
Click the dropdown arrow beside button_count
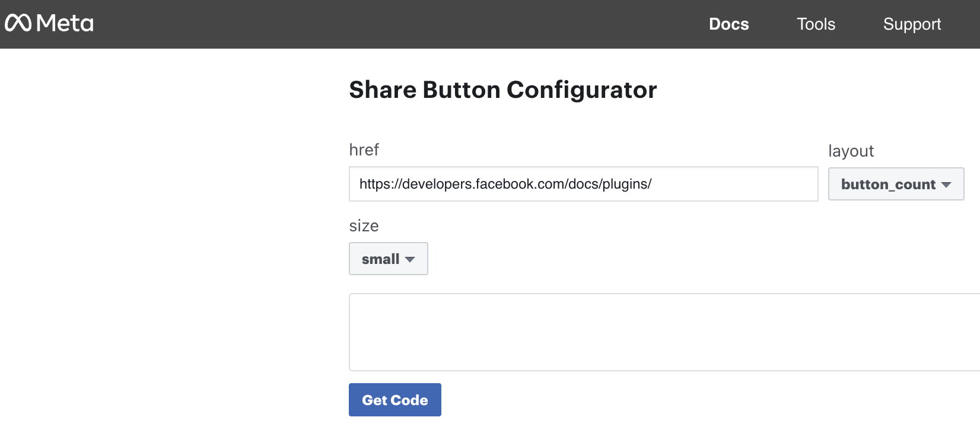tap(947, 184)
